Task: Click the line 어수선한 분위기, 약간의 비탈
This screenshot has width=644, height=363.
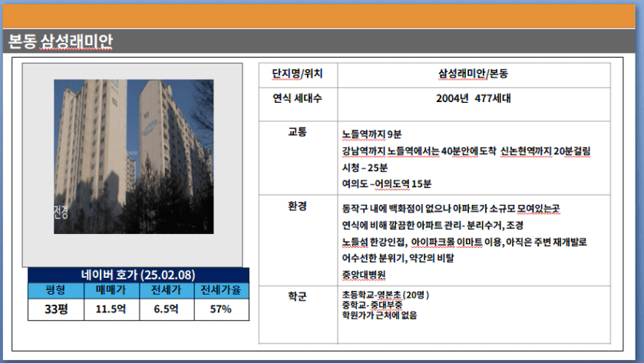Action: (x=398, y=259)
